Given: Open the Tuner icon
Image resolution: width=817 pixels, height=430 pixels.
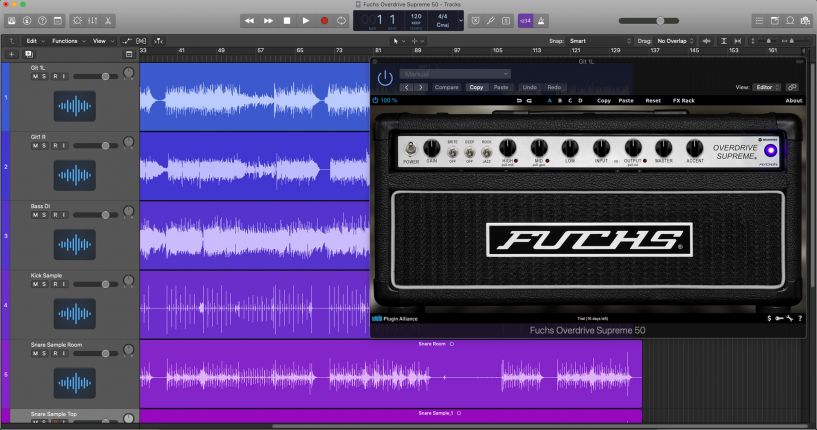Looking at the screenshot, I should pyautogui.click(x=490, y=21).
